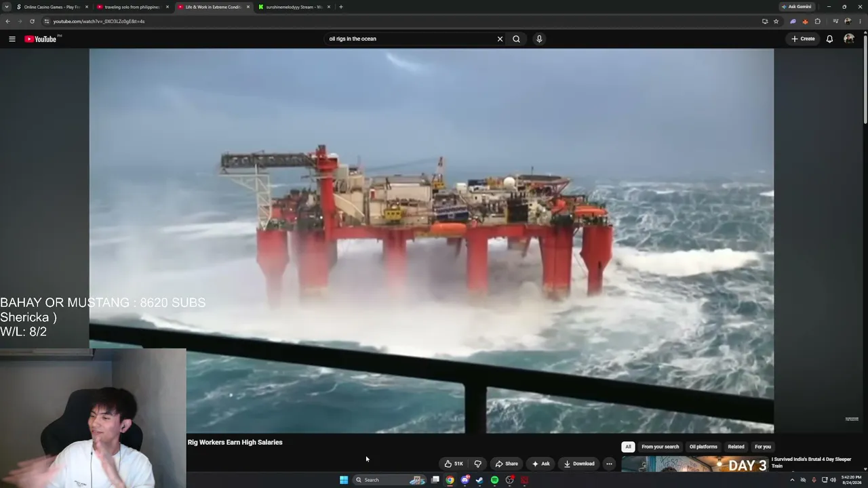Open more actions three-dot menu
This screenshot has height=488, width=868.
coord(609,464)
